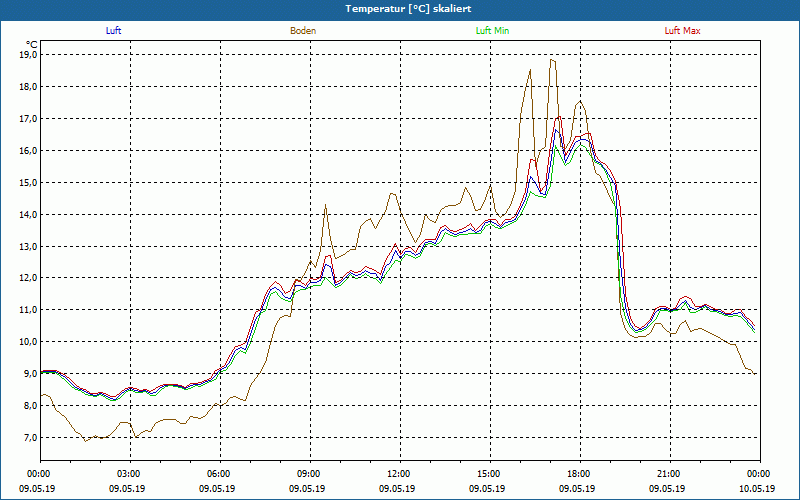Image resolution: width=800 pixels, height=500 pixels.
Task: Click the 18:00 time axis label
Action: tap(581, 474)
